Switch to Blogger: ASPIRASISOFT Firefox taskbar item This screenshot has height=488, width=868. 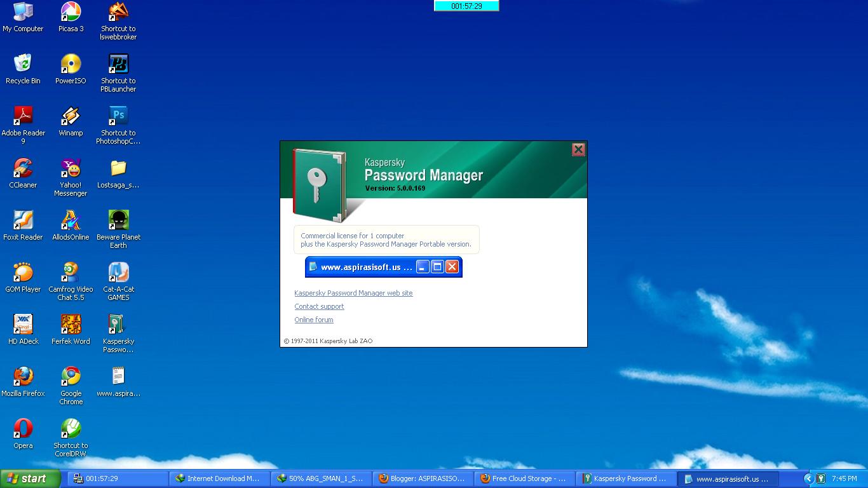(x=423, y=478)
